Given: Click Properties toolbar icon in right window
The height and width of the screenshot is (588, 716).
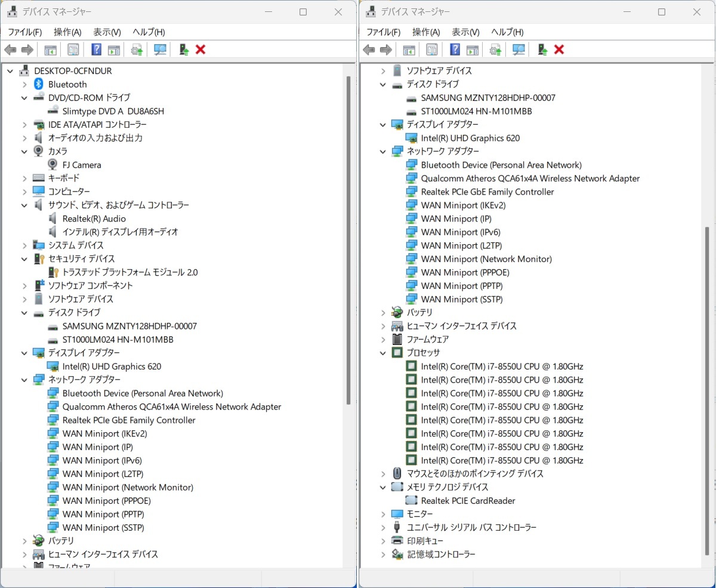Looking at the screenshot, I should 432,50.
